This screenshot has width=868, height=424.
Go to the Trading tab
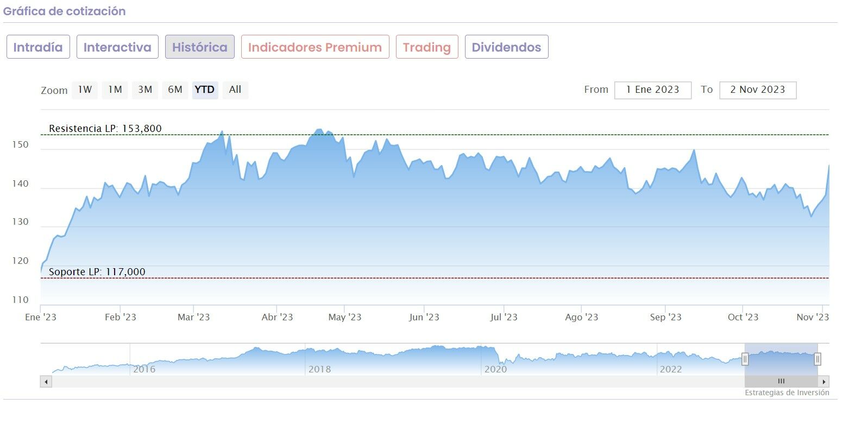pos(427,47)
